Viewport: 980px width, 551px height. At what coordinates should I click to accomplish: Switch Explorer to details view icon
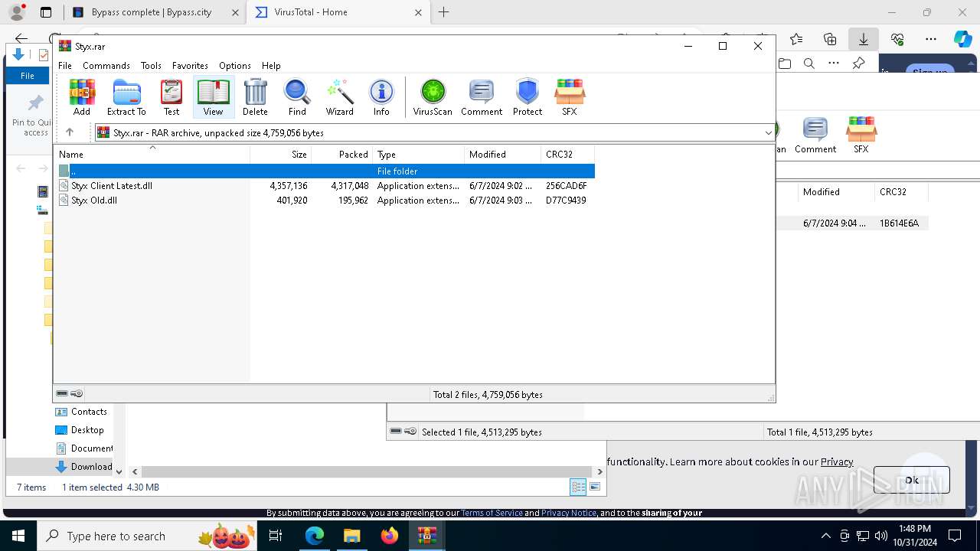[x=578, y=487]
